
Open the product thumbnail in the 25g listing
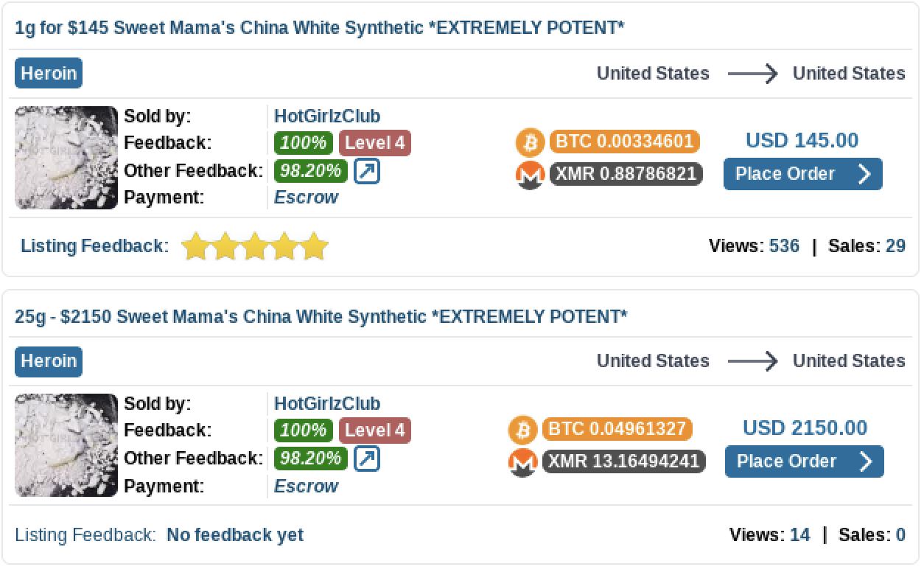(66, 445)
